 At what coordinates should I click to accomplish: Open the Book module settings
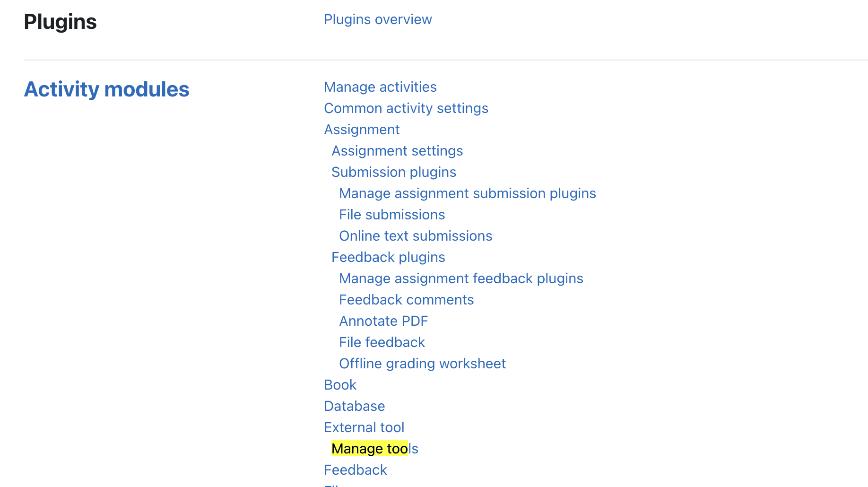[340, 385]
